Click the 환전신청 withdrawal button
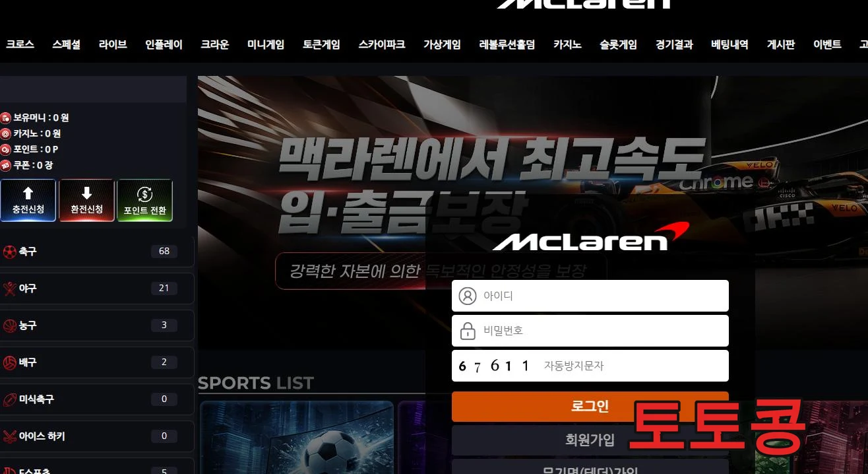Viewport: 868px width, 474px height. tap(86, 201)
